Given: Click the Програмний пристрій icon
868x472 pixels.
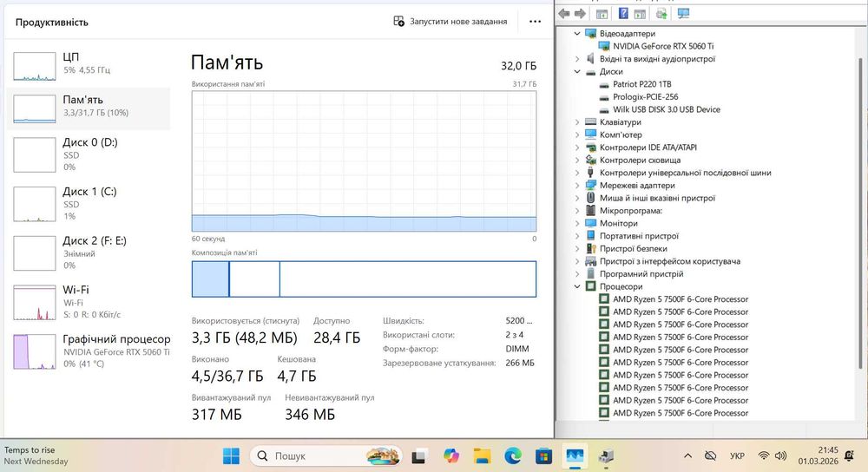Looking at the screenshot, I should click(590, 274).
